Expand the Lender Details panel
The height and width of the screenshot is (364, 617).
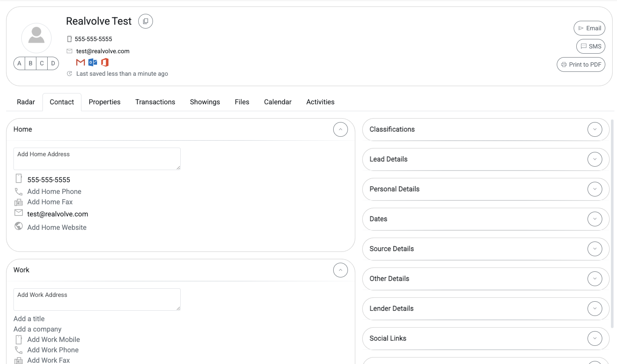click(x=595, y=309)
